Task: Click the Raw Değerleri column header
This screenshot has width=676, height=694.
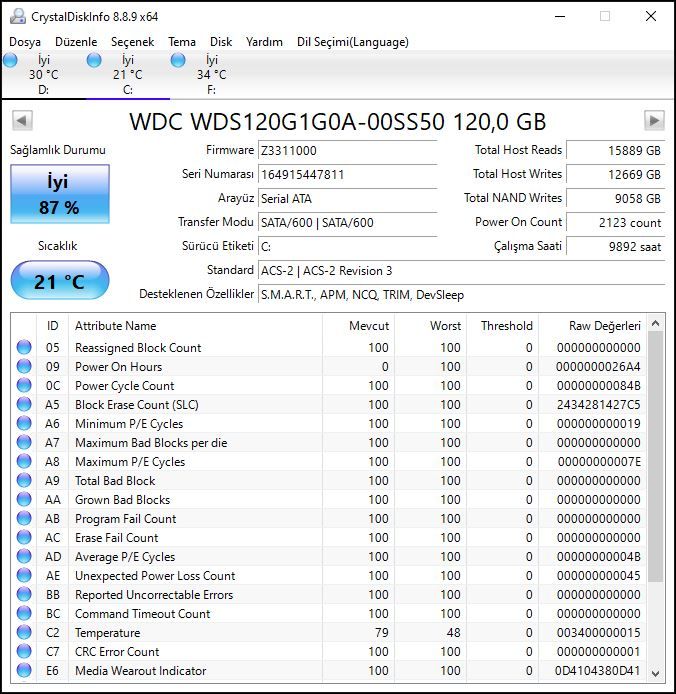Action: pos(592,326)
